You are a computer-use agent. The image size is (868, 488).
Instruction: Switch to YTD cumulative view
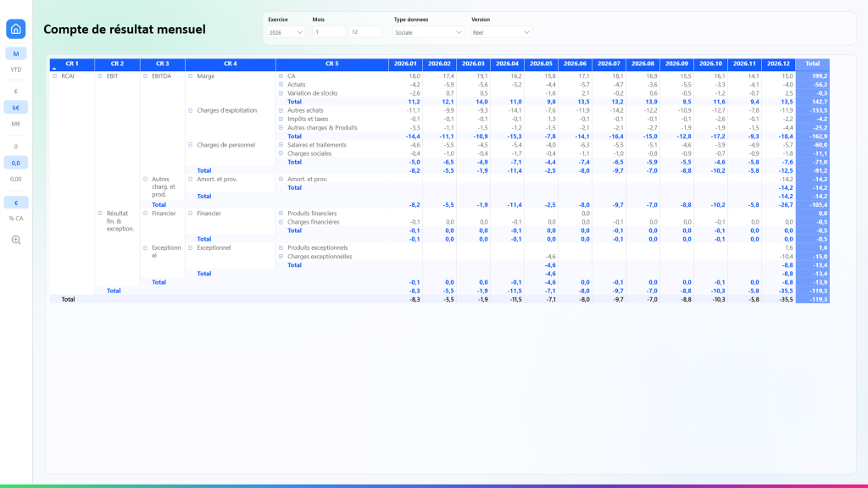(x=16, y=69)
